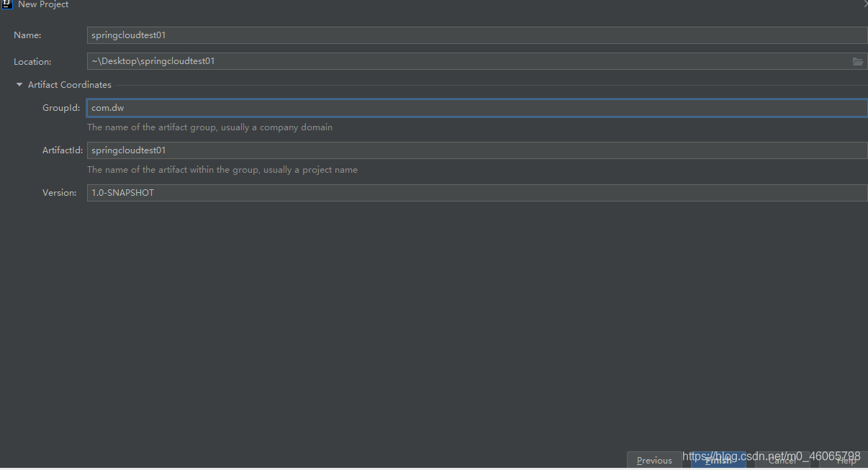
Task: Click the Version field with 1.0-SNAPSHOT
Action: click(477, 193)
